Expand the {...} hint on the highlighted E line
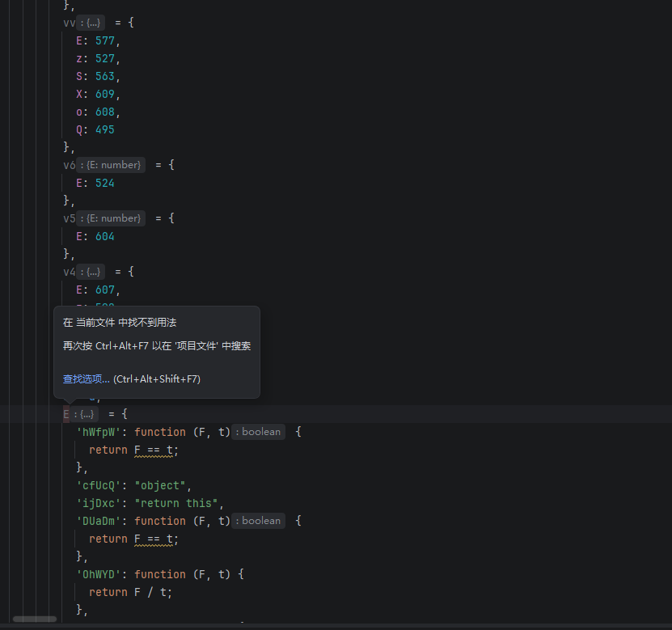672x630 pixels. [84, 414]
